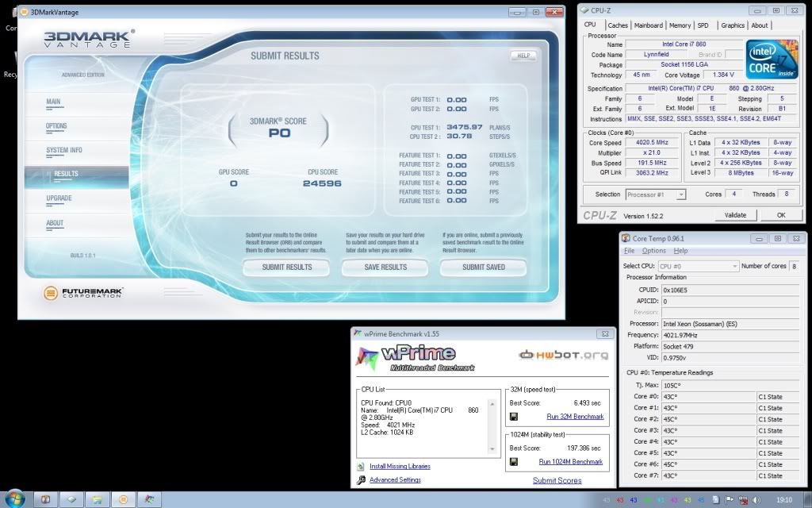Switch to 3DMark Vantage via its orange taskbar icon

coord(123,500)
